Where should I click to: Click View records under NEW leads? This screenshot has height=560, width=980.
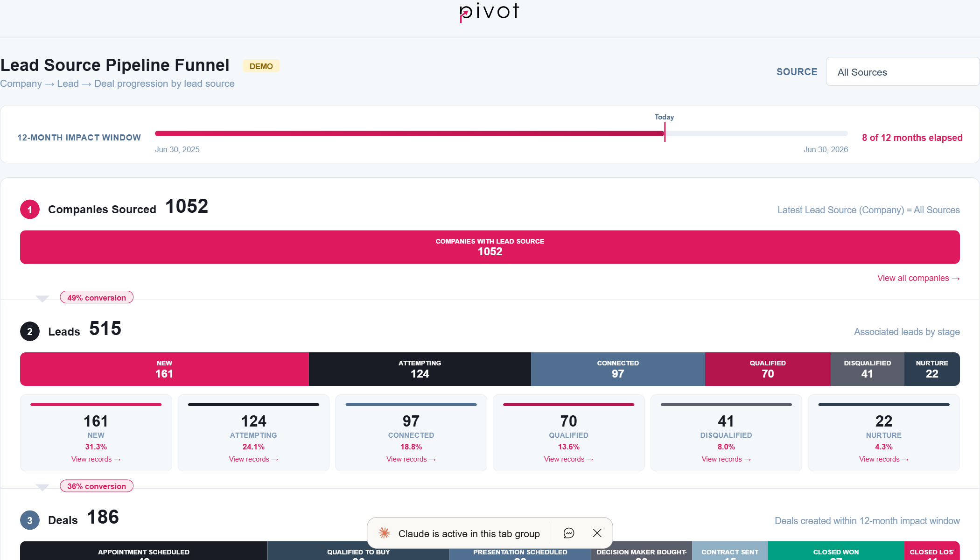coord(96,459)
